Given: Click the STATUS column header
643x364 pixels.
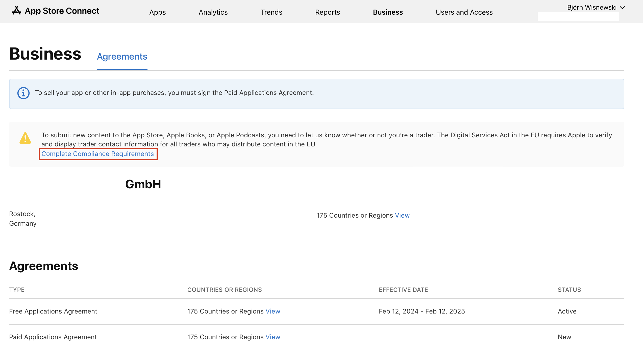Looking at the screenshot, I should 569,290.
